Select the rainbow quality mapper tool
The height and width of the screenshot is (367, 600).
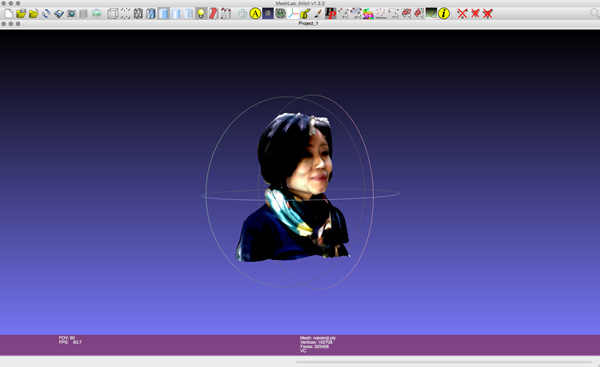click(368, 14)
